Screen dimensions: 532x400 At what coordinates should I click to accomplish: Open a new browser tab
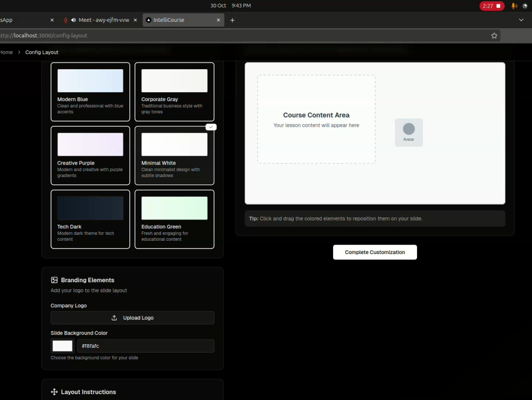coord(232,20)
